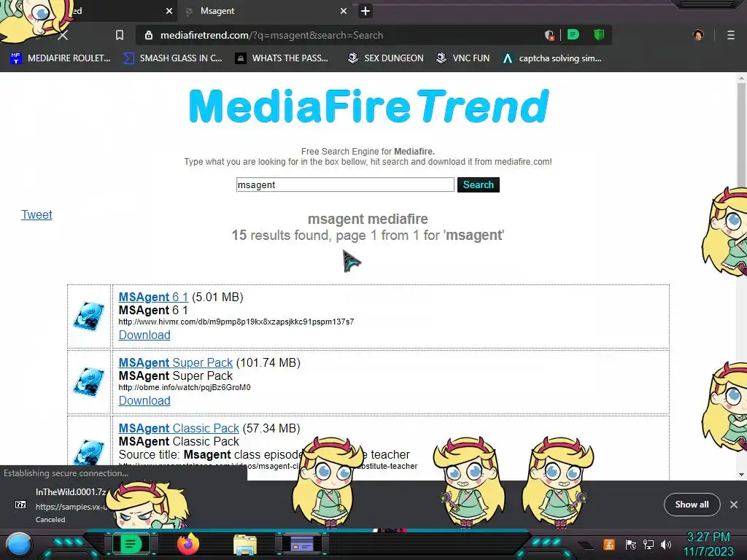Bookmark this page with the bookmark icon
This screenshot has height=560, width=747.
(120, 35)
